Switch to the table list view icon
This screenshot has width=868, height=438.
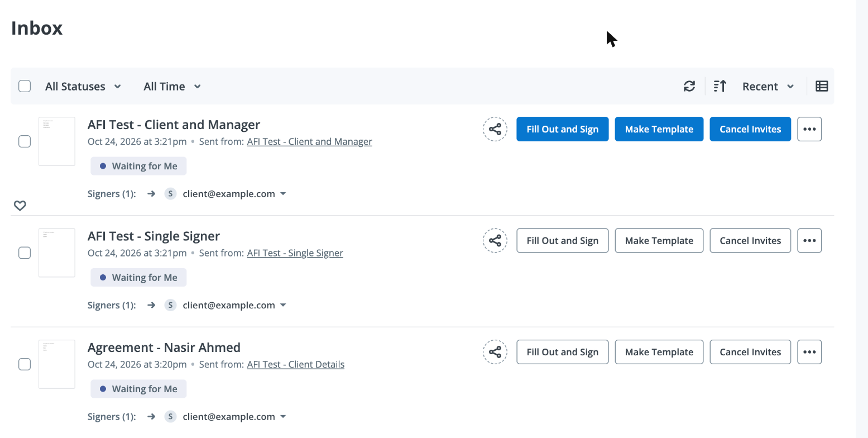tap(822, 86)
